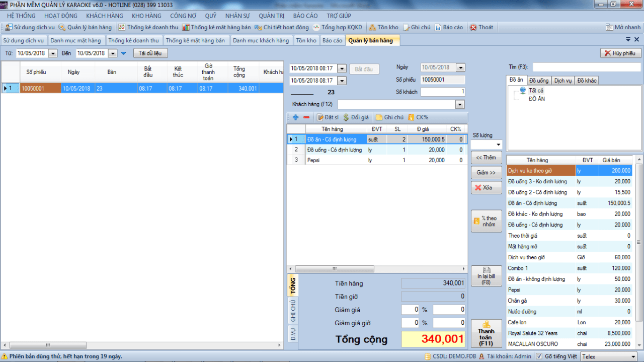Click the Hủy phiếu button

coord(621,53)
